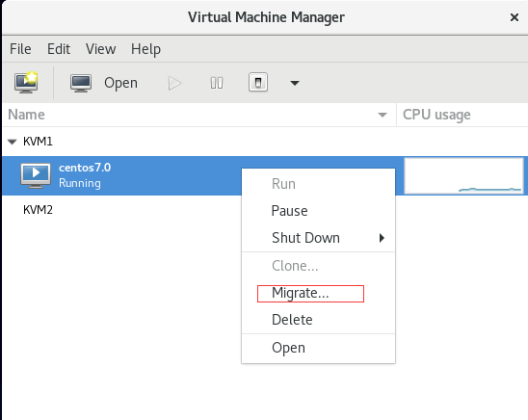Click the create new virtual machine icon
This screenshot has height=420, width=528.
tap(26, 83)
